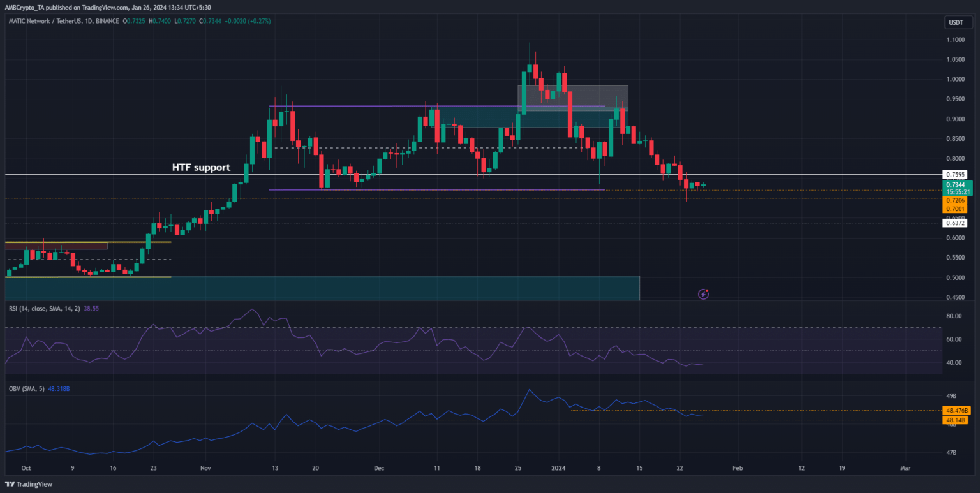Click the 0.7595 white price label
980x493 pixels.
click(x=954, y=174)
